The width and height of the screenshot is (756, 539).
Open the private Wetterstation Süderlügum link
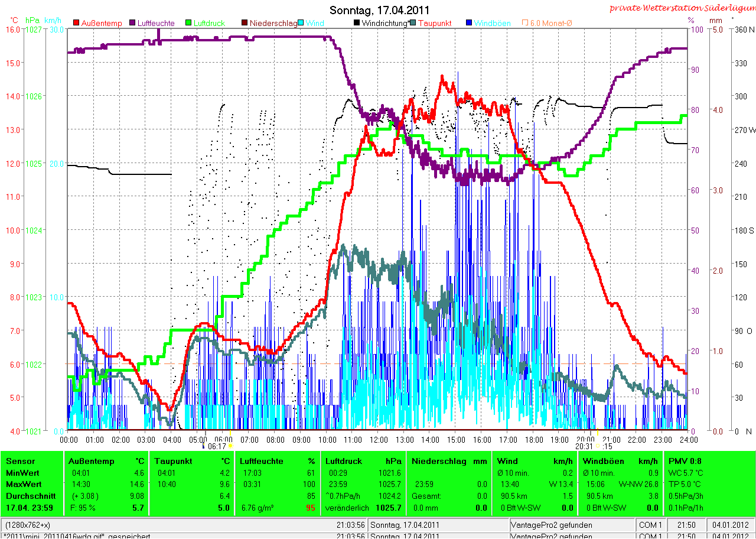pyautogui.click(x=682, y=8)
